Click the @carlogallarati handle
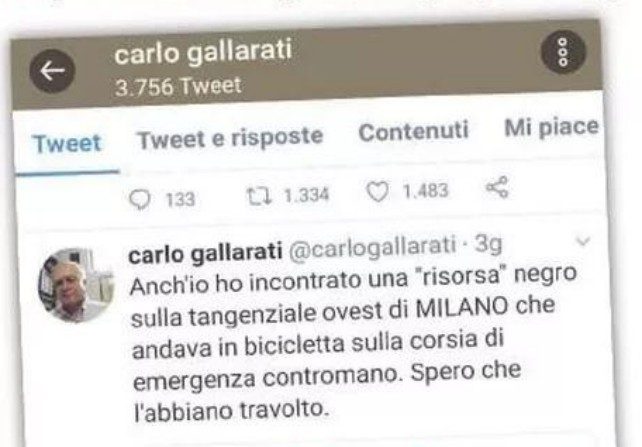 tap(373, 247)
